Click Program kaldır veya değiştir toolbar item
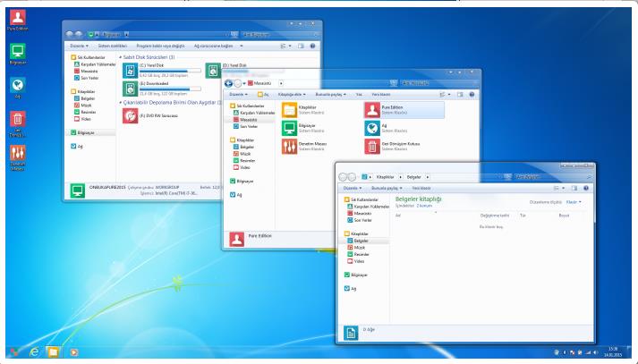This screenshot has height=364, width=638. [160, 46]
